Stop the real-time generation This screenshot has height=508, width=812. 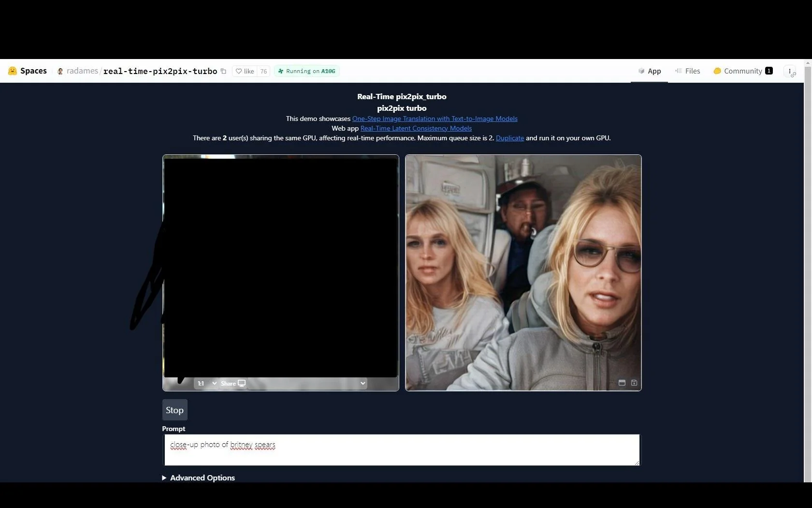(174, 410)
